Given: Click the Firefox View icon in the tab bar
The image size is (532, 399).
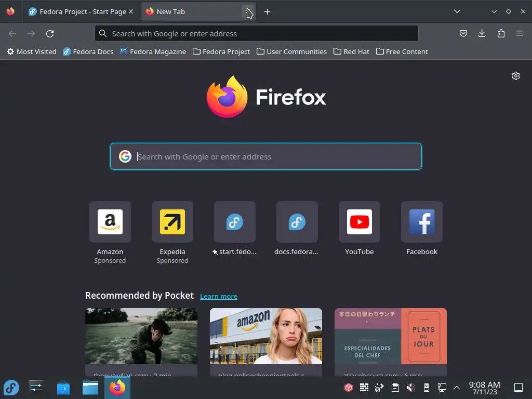Looking at the screenshot, I should 10,11.
